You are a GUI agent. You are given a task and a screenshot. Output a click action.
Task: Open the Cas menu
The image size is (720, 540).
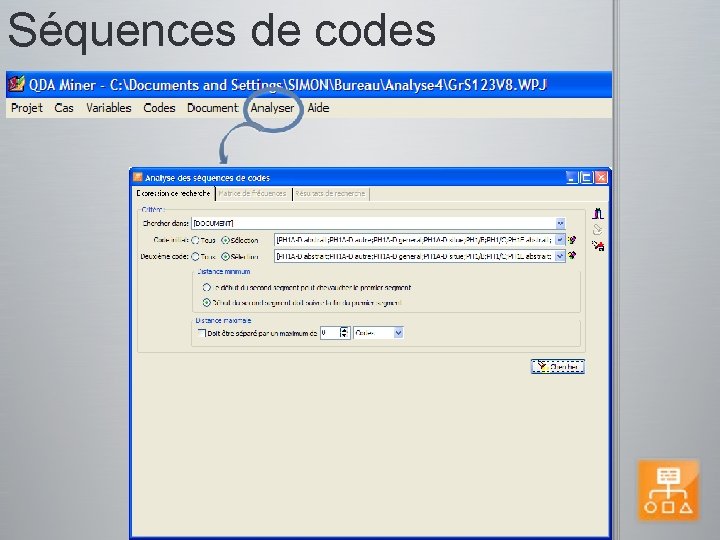click(x=64, y=108)
